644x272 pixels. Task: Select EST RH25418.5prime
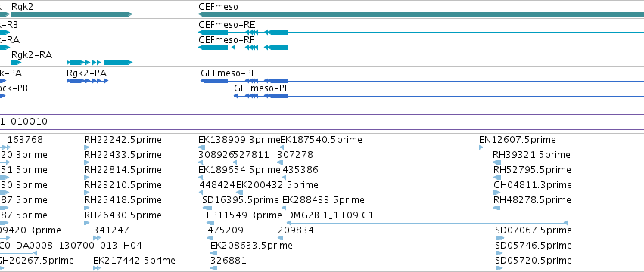[123, 200]
